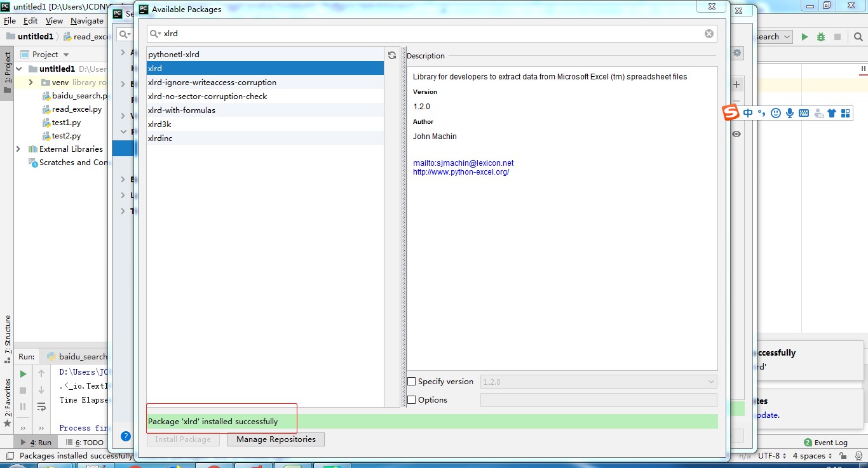Switch Sogou Chinese/English mode

[748, 113]
